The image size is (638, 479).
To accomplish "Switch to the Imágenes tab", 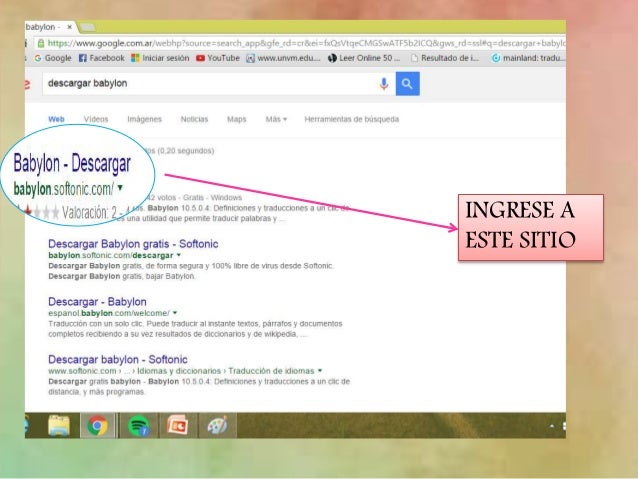I will (x=144, y=119).
